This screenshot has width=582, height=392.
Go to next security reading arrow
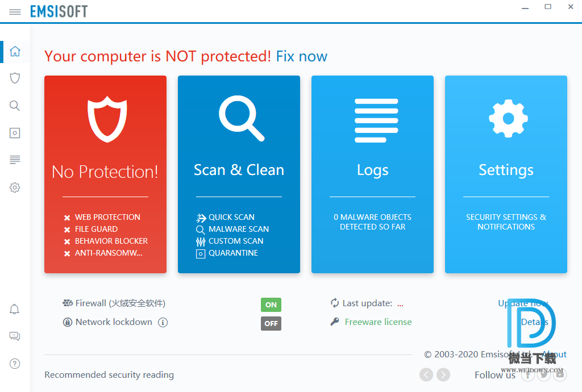(443, 374)
